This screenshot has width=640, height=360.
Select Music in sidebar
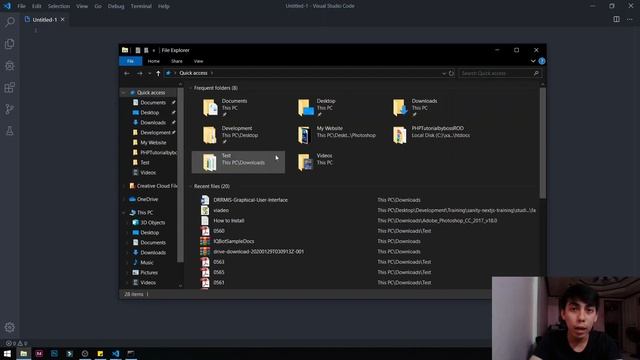coord(147,262)
